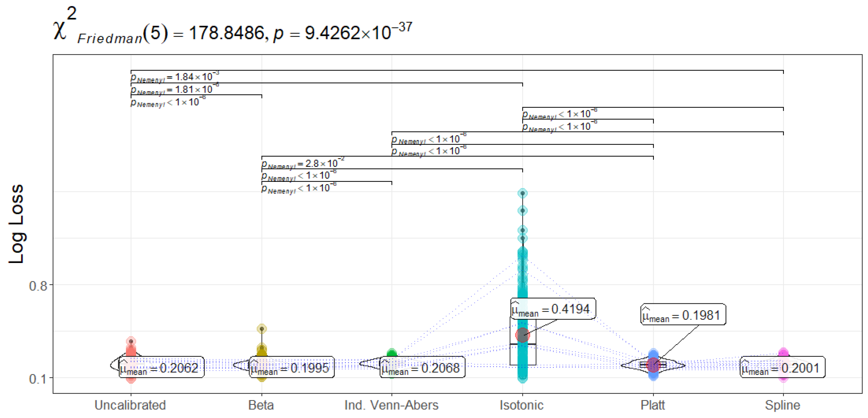Click the Uncalibrated x-axis label

130,405
